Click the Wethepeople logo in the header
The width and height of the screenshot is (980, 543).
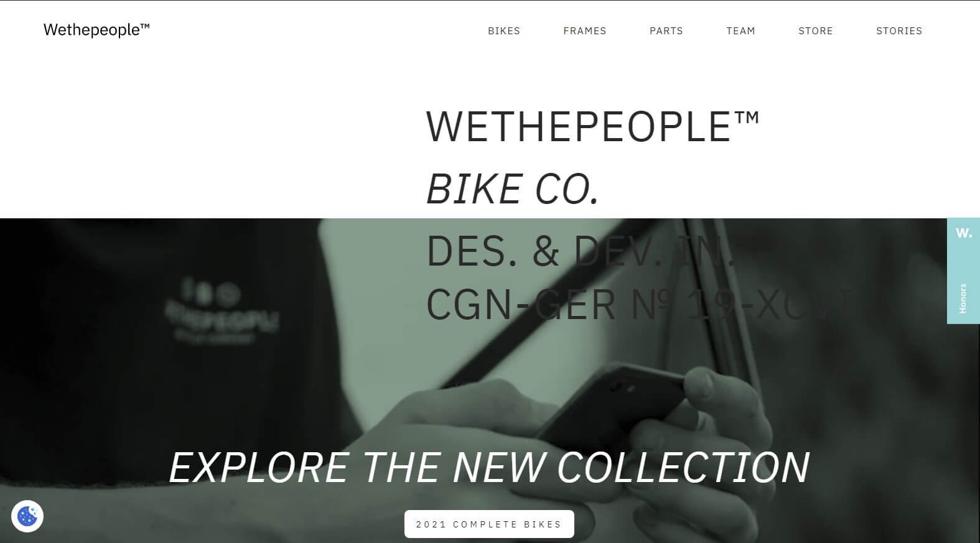[96, 30]
